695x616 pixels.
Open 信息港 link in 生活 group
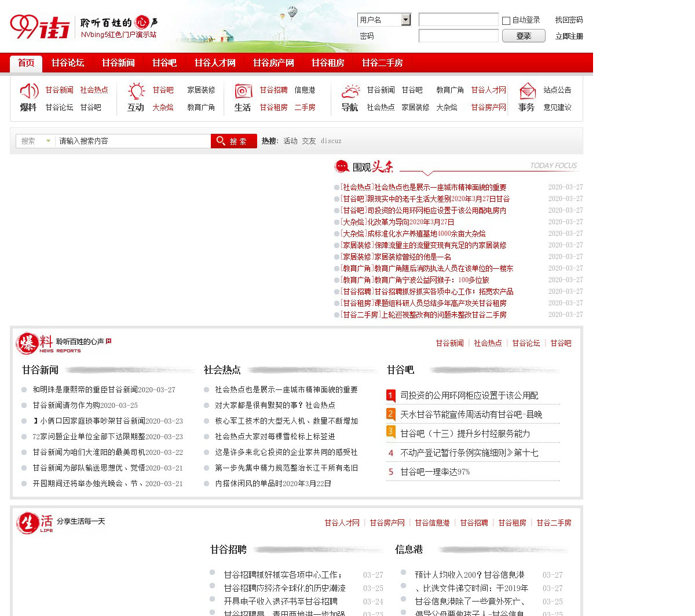pyautogui.click(x=305, y=90)
